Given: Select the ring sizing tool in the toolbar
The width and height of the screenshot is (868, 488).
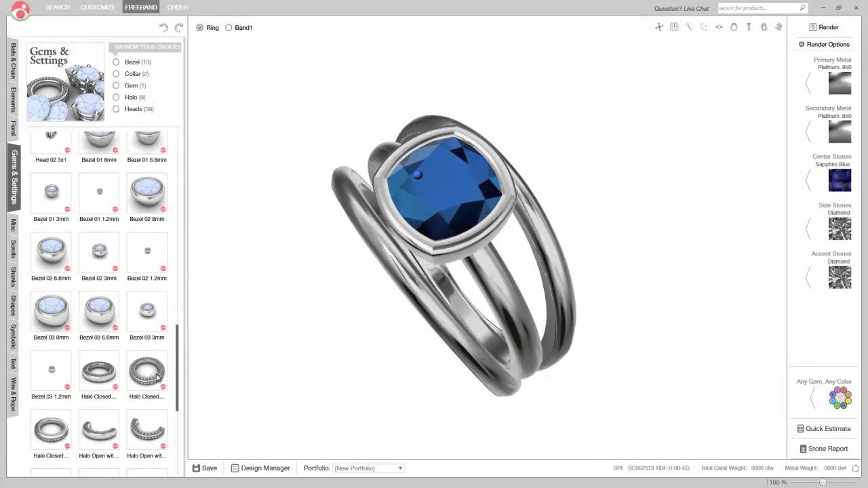Looking at the screenshot, I should pyautogui.click(x=733, y=27).
